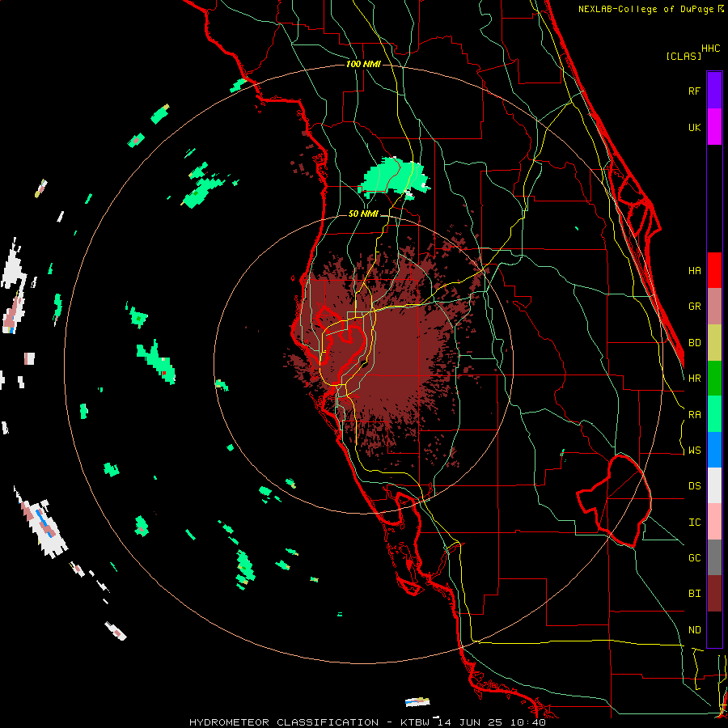Click the magenta UK legend color swatch
The height and width of the screenshot is (728, 728).
(x=714, y=127)
